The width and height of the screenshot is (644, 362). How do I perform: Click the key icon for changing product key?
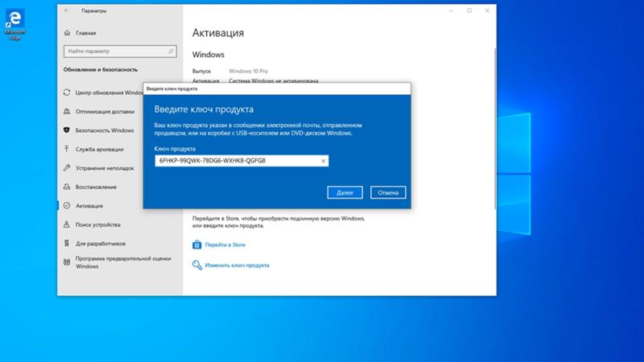click(197, 265)
